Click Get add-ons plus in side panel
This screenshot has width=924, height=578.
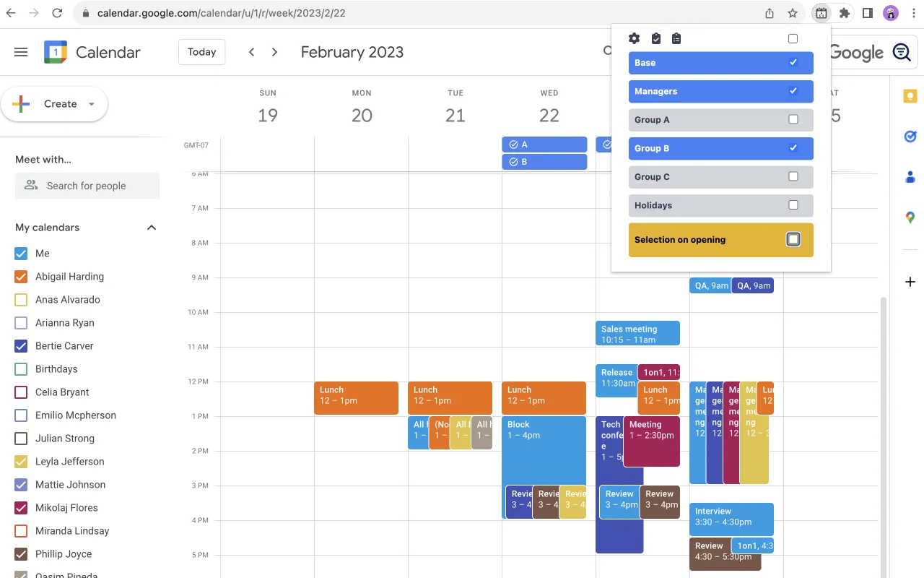(x=910, y=282)
